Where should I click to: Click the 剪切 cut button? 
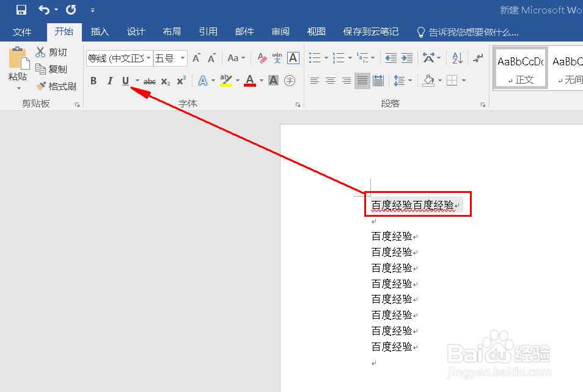51,53
